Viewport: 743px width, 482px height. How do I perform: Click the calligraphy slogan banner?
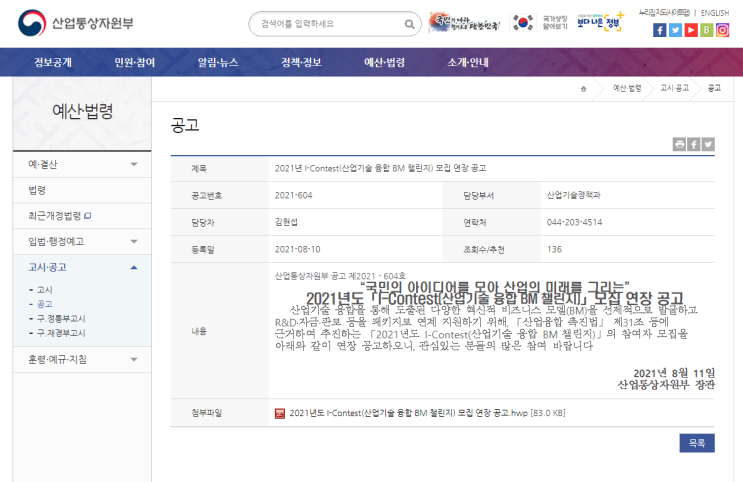(464, 22)
